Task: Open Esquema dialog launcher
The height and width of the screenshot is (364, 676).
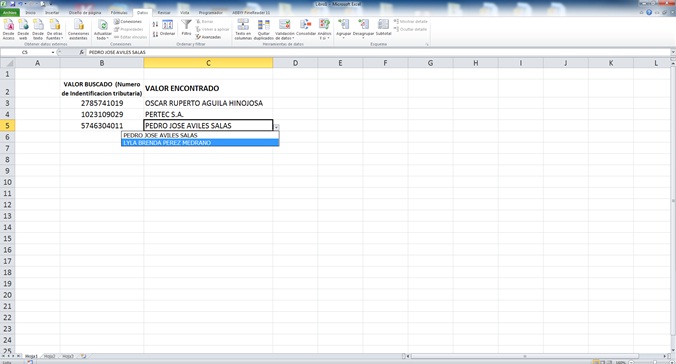Action: 427,44
